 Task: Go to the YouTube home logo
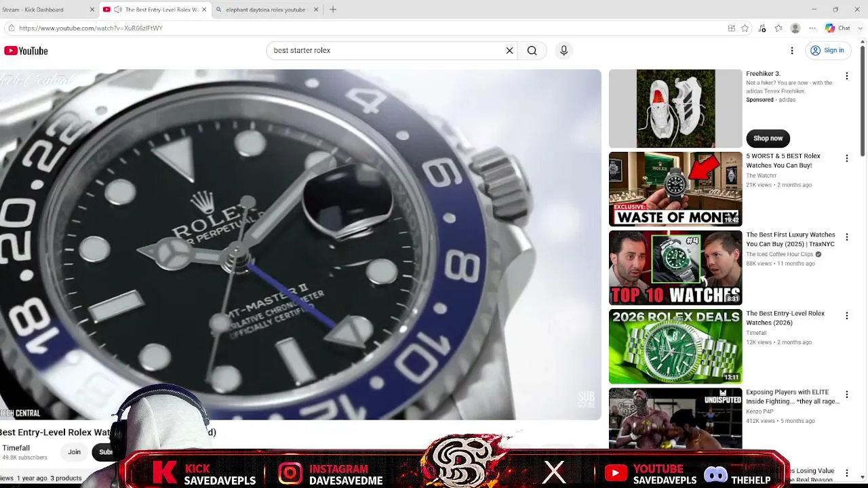click(26, 51)
